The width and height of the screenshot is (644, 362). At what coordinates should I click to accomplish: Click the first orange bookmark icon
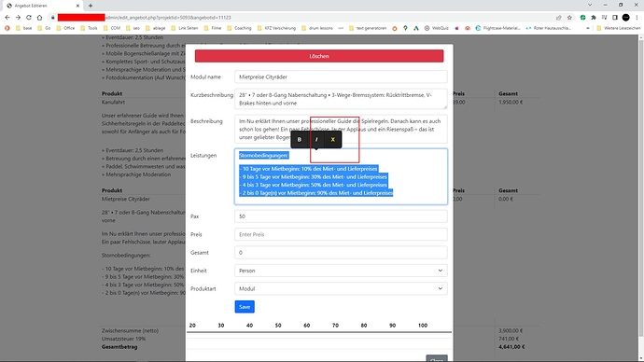coord(7,28)
